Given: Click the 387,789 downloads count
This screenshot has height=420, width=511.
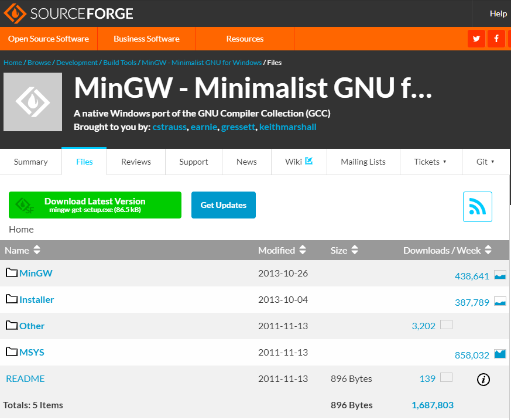Looking at the screenshot, I should point(472,303).
